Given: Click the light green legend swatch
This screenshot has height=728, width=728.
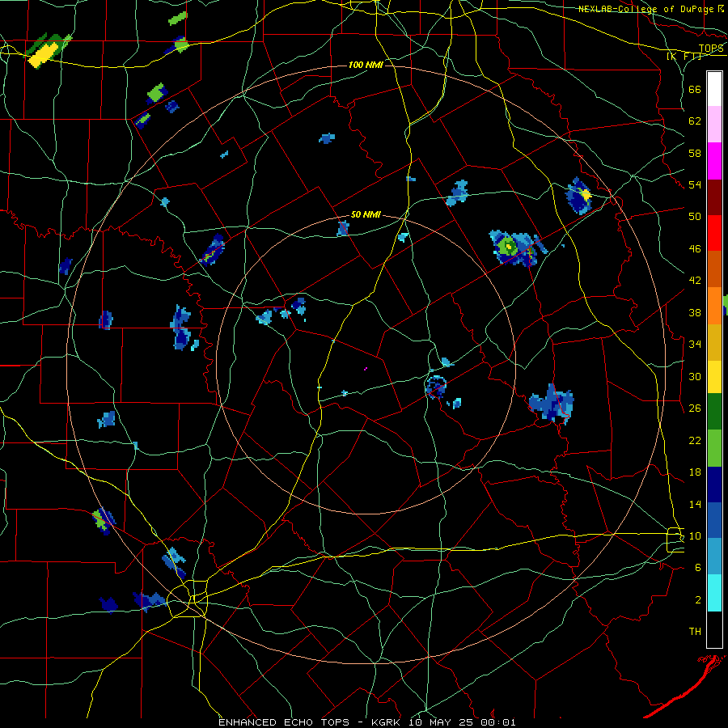Looking at the screenshot, I should click(x=714, y=448).
